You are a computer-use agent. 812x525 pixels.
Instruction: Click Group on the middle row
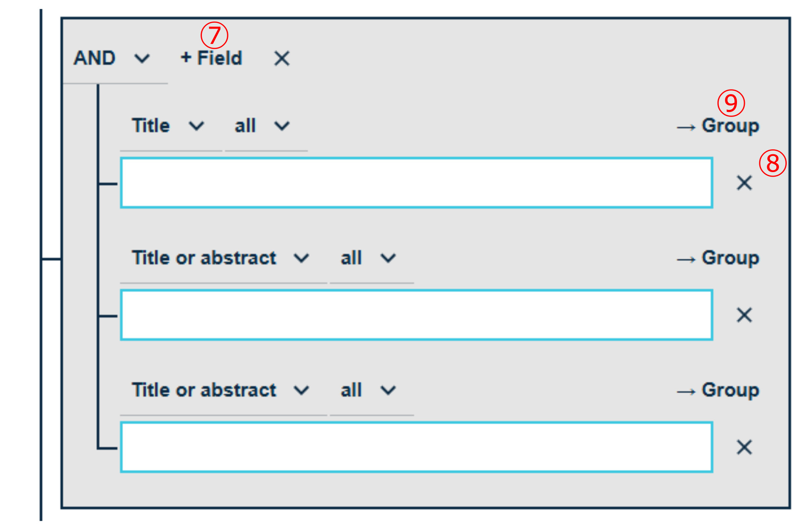coord(718,258)
